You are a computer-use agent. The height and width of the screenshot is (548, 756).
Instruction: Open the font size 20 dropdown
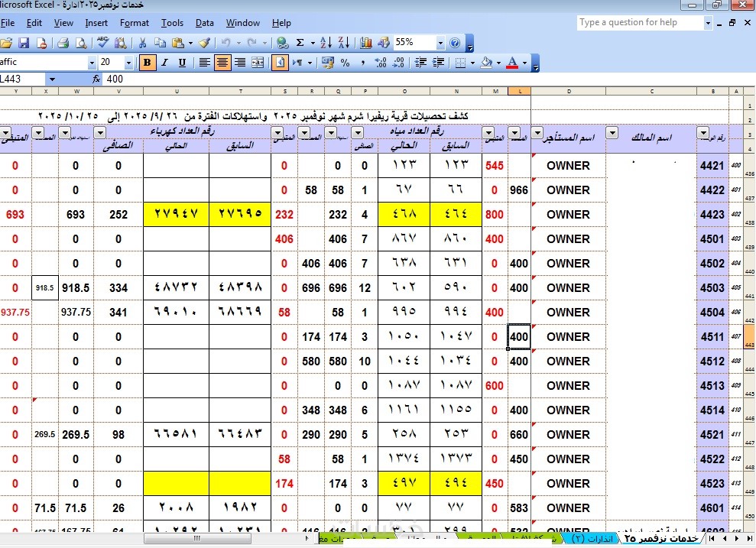(x=128, y=63)
